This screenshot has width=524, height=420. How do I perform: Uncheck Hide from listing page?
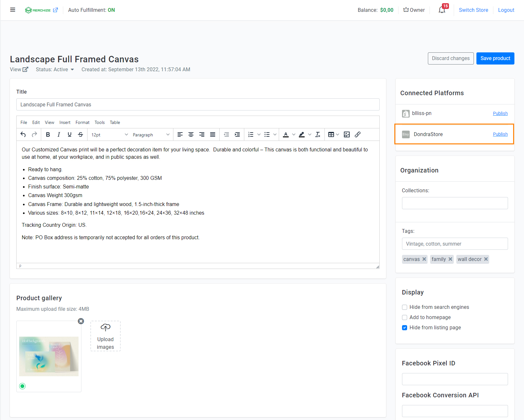click(x=405, y=328)
